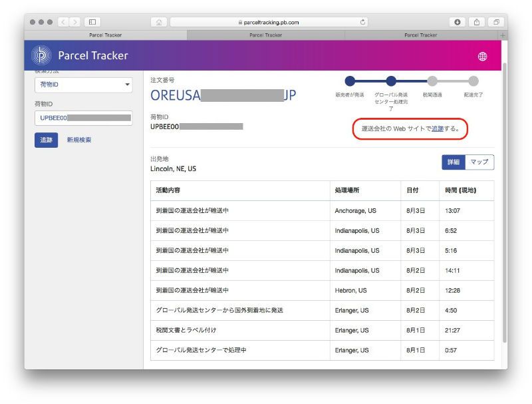Click the Lincoln, NE, US origin text
The width and height of the screenshot is (532, 404).
pos(173,169)
